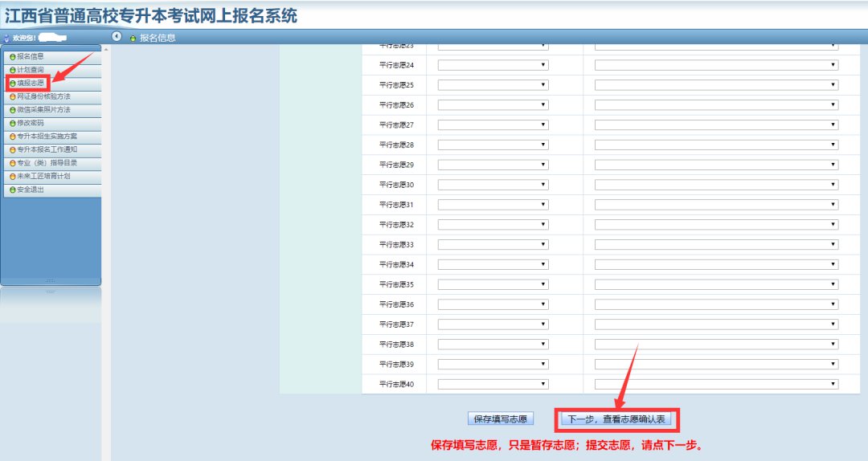Go to 修改密码 in the sidebar
Screen dimensions: 868x461
pyautogui.click(x=51, y=123)
